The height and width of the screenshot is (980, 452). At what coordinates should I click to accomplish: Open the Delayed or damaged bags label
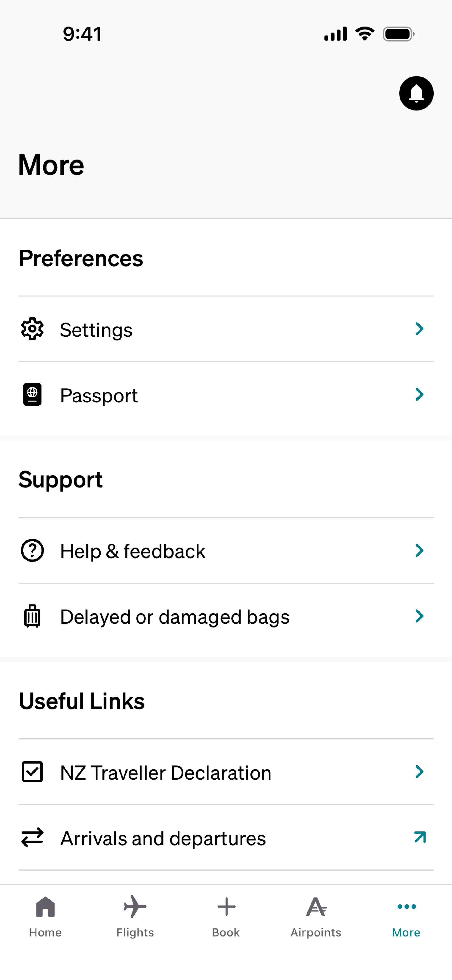click(x=175, y=617)
